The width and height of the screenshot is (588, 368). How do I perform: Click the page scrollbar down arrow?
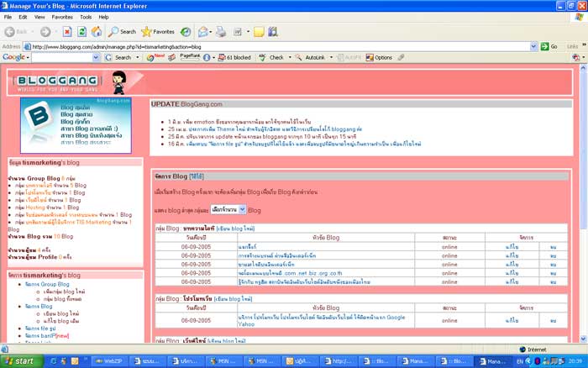(x=583, y=339)
